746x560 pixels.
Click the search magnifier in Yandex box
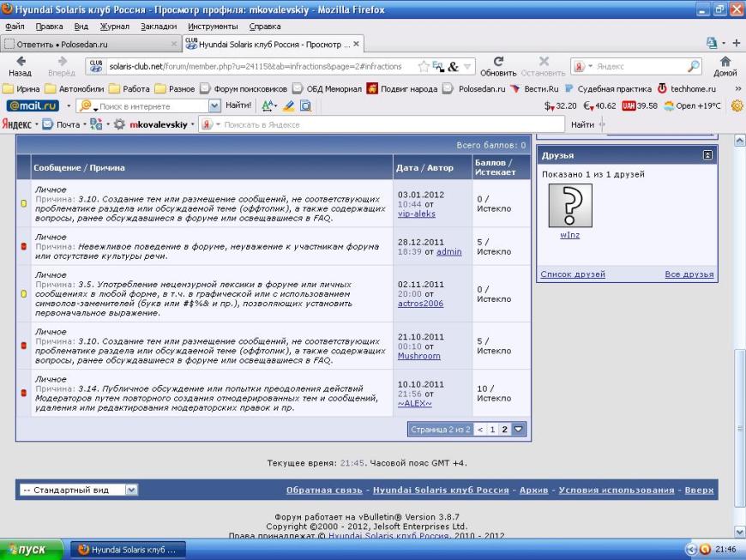click(694, 67)
